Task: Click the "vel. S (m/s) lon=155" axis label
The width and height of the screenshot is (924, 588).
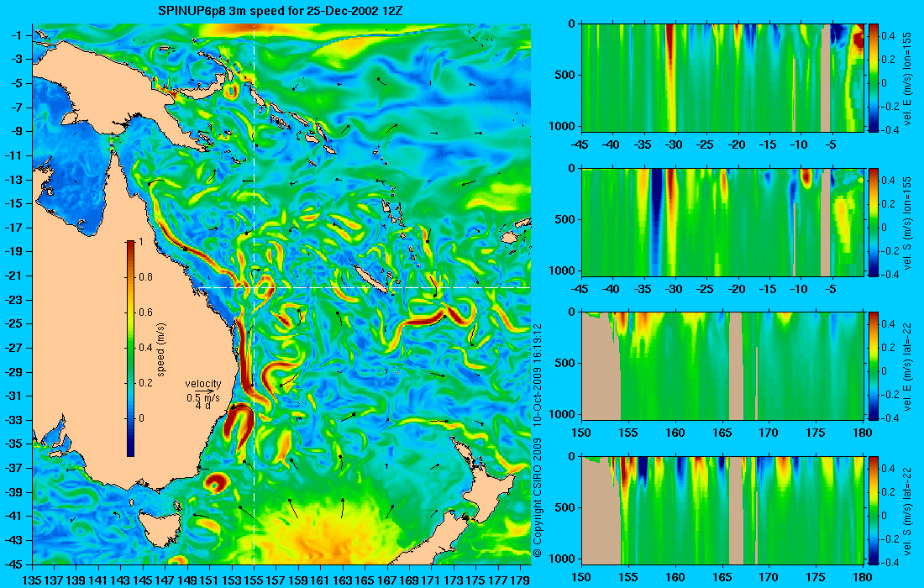Action: coord(907,222)
